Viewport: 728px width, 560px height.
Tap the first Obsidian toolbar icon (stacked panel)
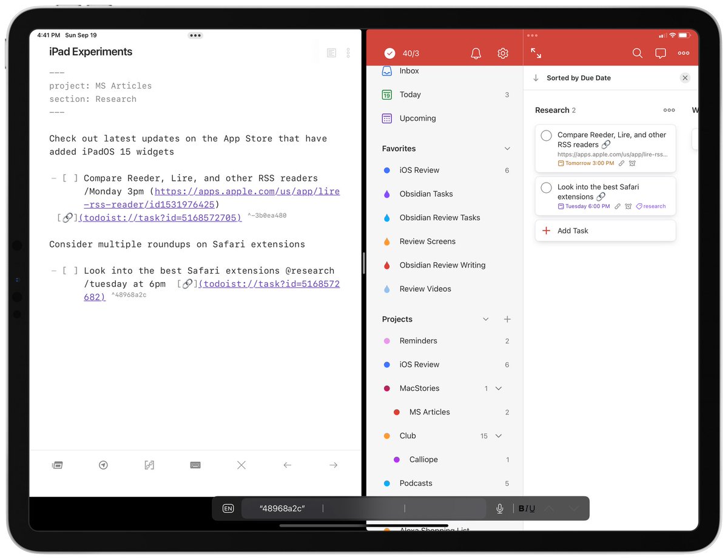pos(57,465)
